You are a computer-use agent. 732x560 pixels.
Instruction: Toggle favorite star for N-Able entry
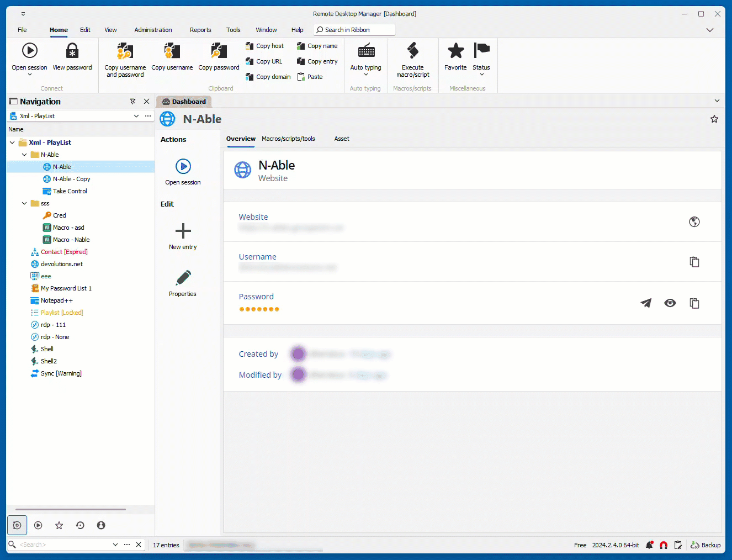(x=714, y=119)
